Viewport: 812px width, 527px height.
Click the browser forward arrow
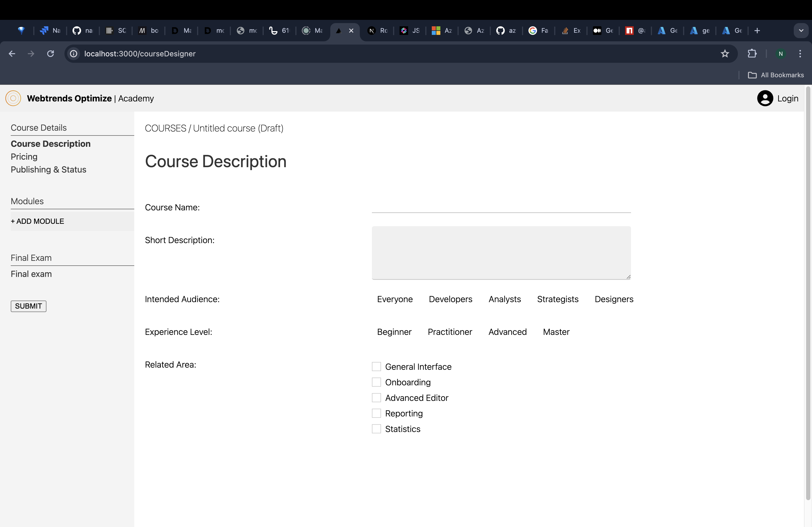[x=31, y=53]
